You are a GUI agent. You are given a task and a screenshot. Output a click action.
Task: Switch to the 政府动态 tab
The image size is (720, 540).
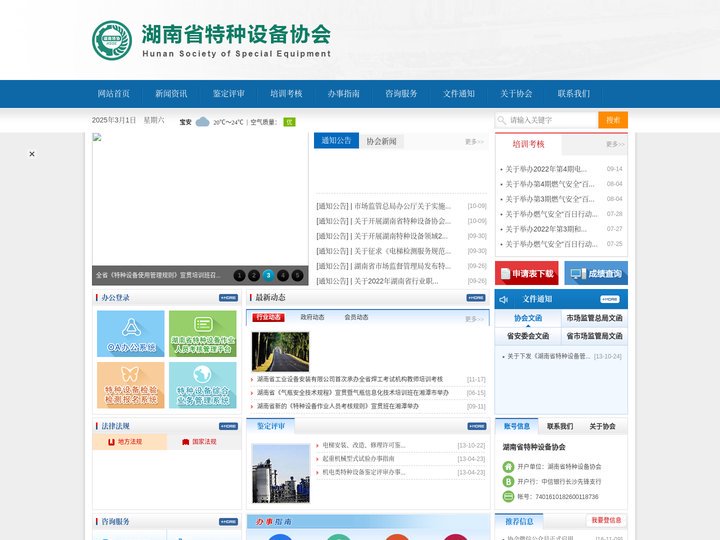click(x=312, y=317)
